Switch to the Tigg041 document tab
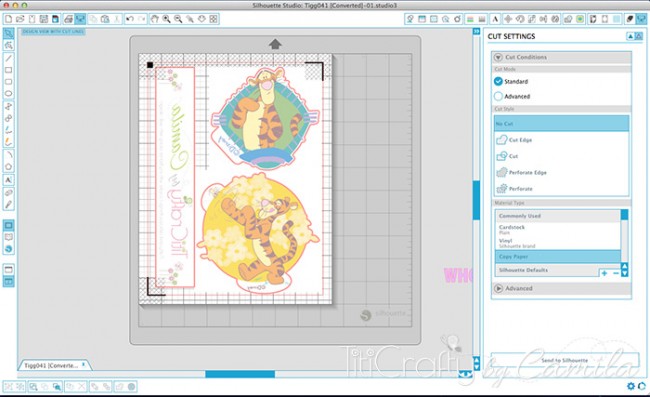This screenshot has height=397, width=650. coord(51,365)
